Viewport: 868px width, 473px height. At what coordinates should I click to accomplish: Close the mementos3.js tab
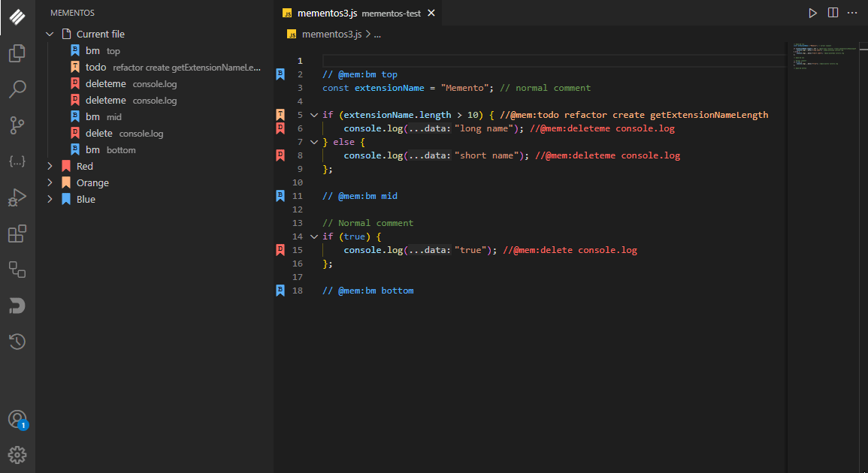(x=431, y=13)
